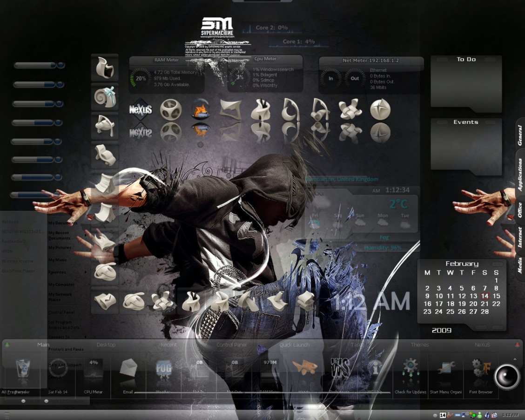Open the Applications side shelf tab
This screenshot has width=525, height=420.
click(x=519, y=174)
